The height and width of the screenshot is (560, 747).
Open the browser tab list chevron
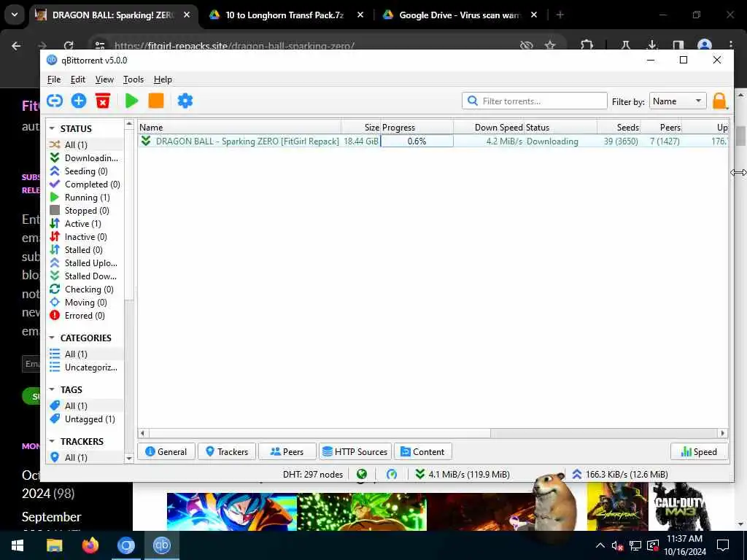pyautogui.click(x=15, y=15)
